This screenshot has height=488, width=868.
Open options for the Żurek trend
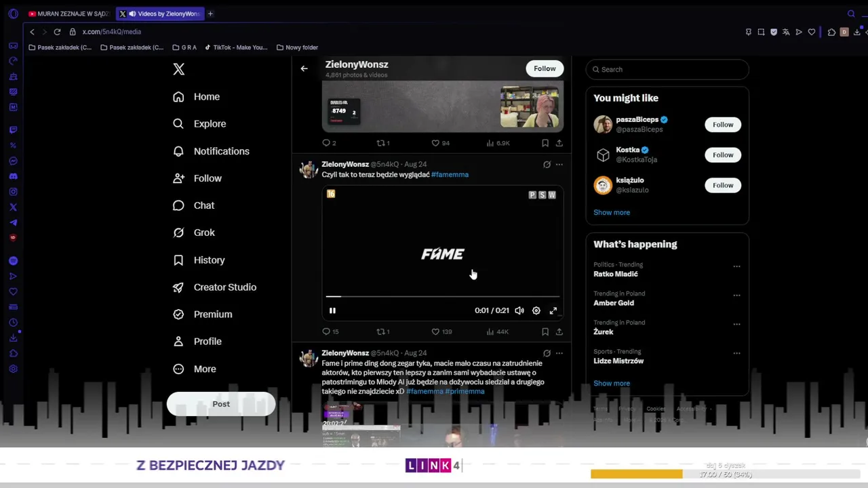736,324
